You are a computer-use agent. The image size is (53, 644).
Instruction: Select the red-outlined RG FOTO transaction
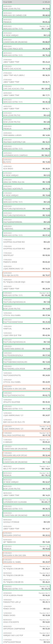click(26, 161)
